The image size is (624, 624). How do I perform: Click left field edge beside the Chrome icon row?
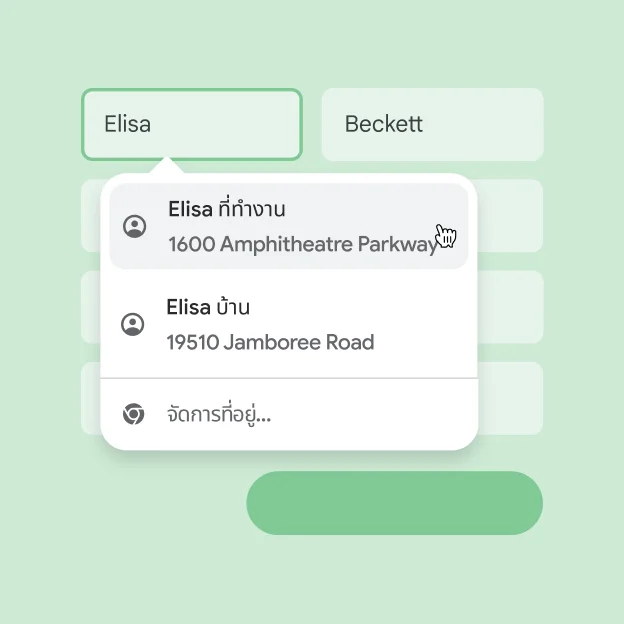coord(90,398)
